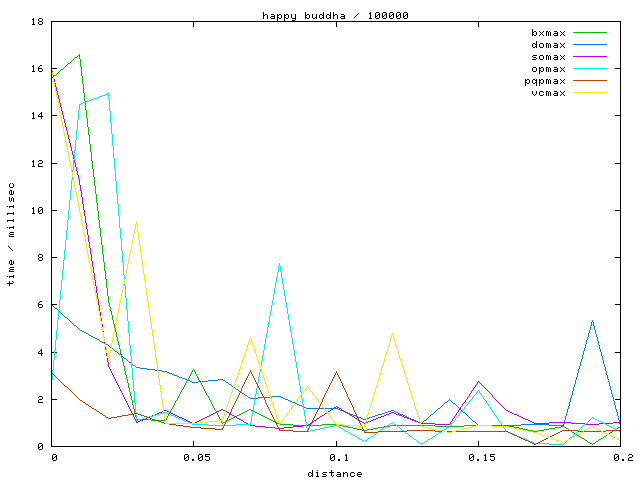Click the 'distance' x-axis label
This screenshot has height=480, width=640.
(x=335, y=473)
